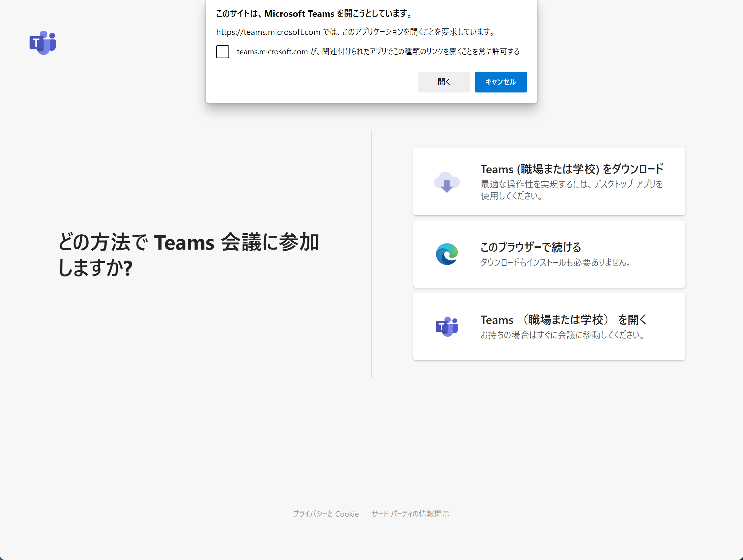Choose Teams （職場または学校） を開く title
The height and width of the screenshot is (560, 743).
[564, 320]
